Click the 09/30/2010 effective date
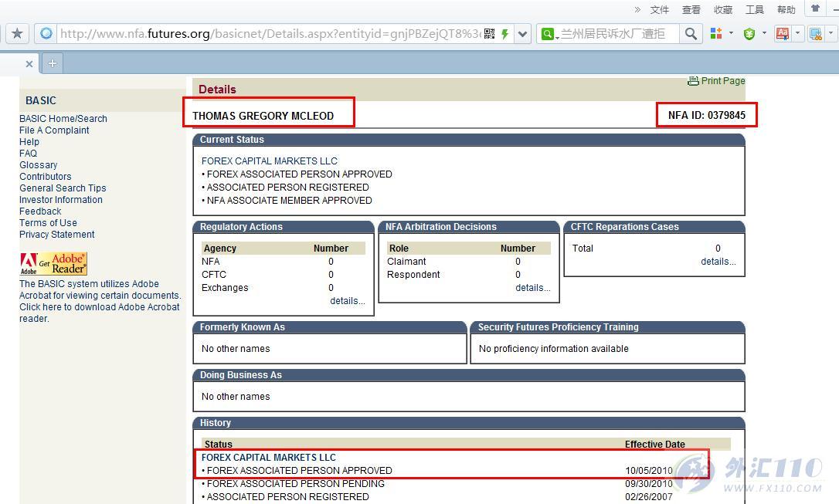The width and height of the screenshot is (839, 504). point(648,484)
